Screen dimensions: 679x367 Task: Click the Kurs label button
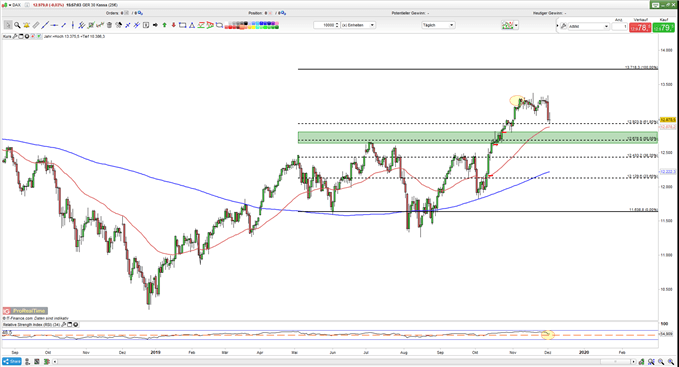(6, 36)
